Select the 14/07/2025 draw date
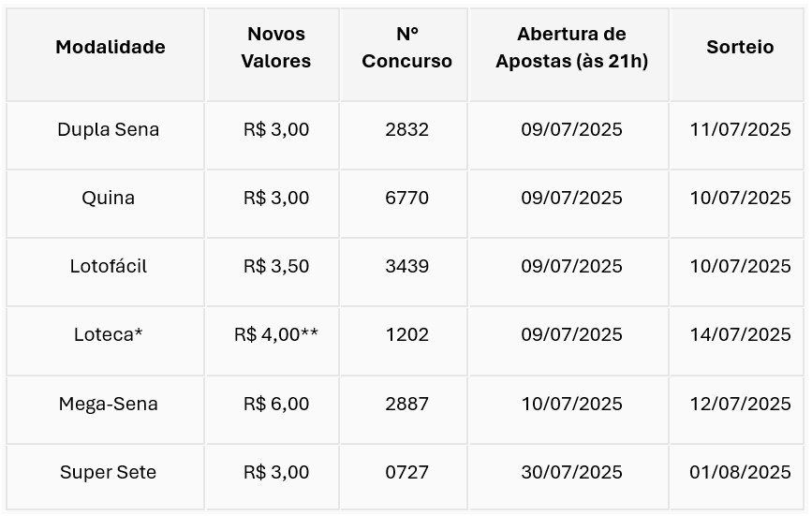The height and width of the screenshot is (516, 812). pyautogui.click(x=740, y=334)
